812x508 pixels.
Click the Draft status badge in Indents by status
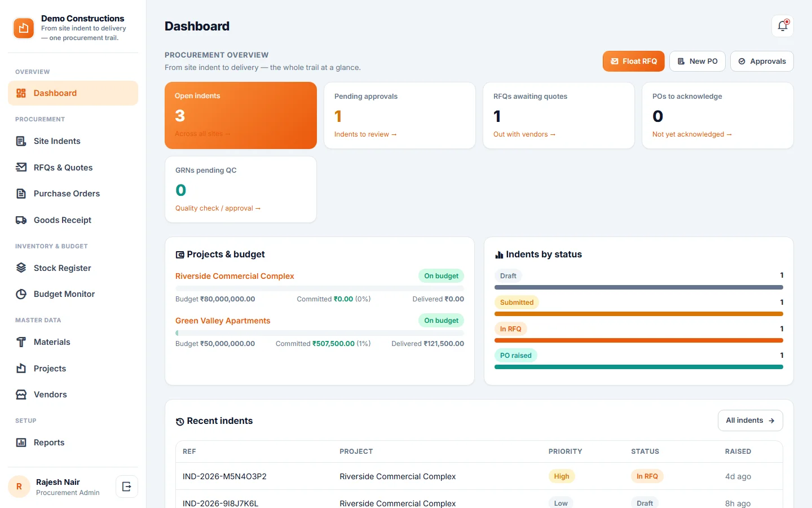pos(508,276)
